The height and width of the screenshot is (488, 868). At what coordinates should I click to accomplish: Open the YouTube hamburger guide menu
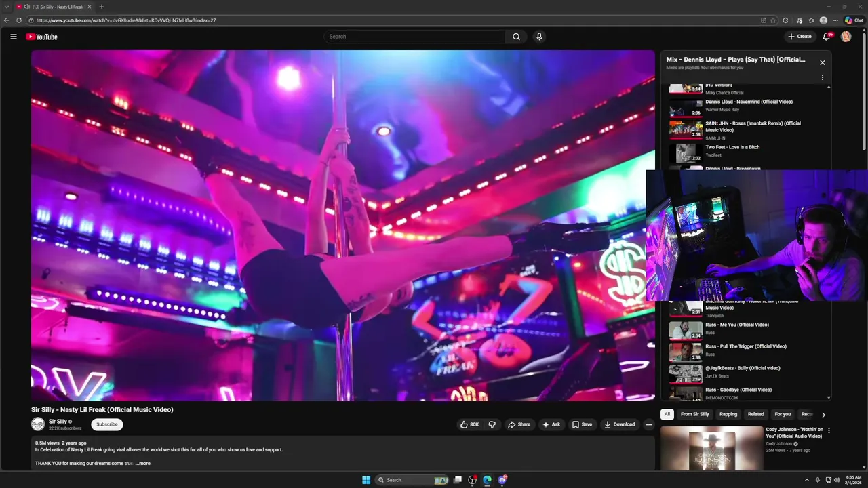(x=13, y=37)
